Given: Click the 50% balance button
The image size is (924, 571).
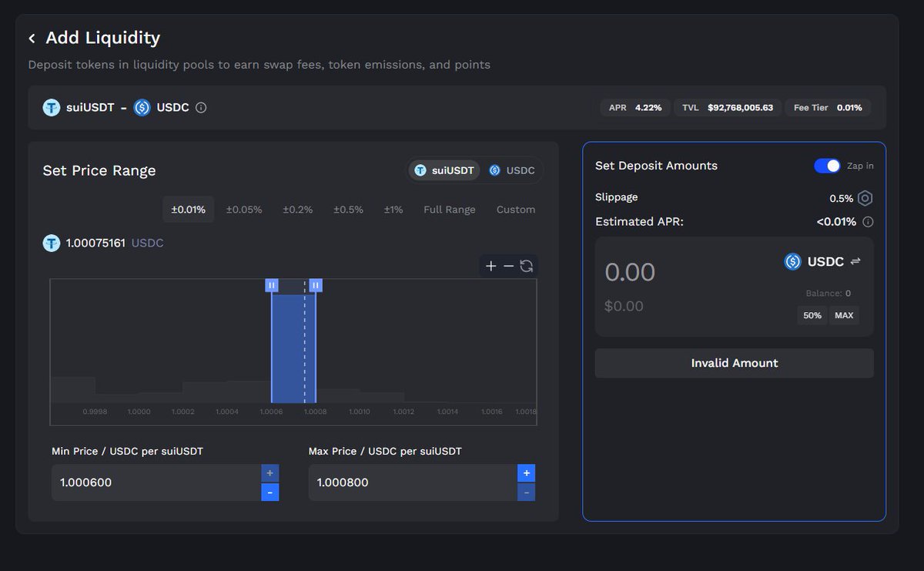Looking at the screenshot, I should click(812, 315).
